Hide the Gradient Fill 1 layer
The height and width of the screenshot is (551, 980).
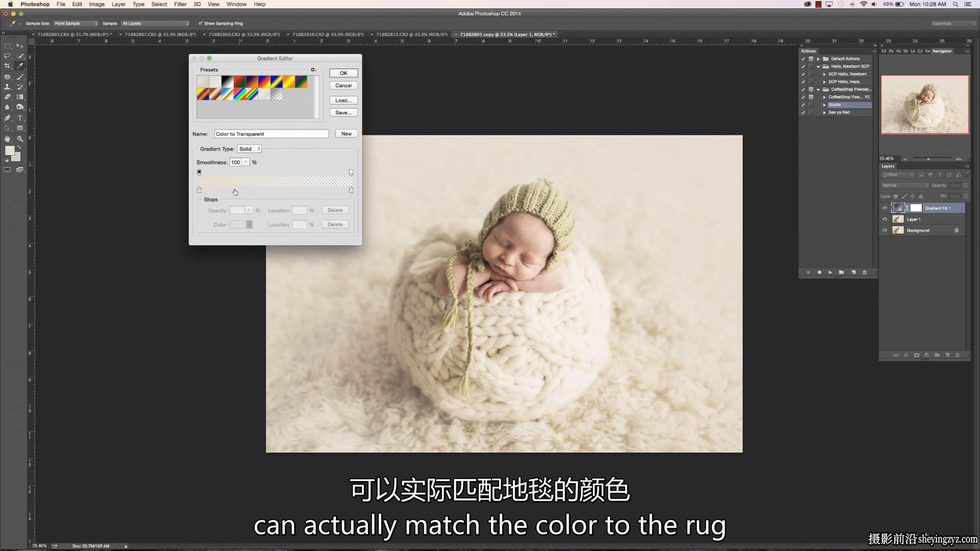point(885,208)
